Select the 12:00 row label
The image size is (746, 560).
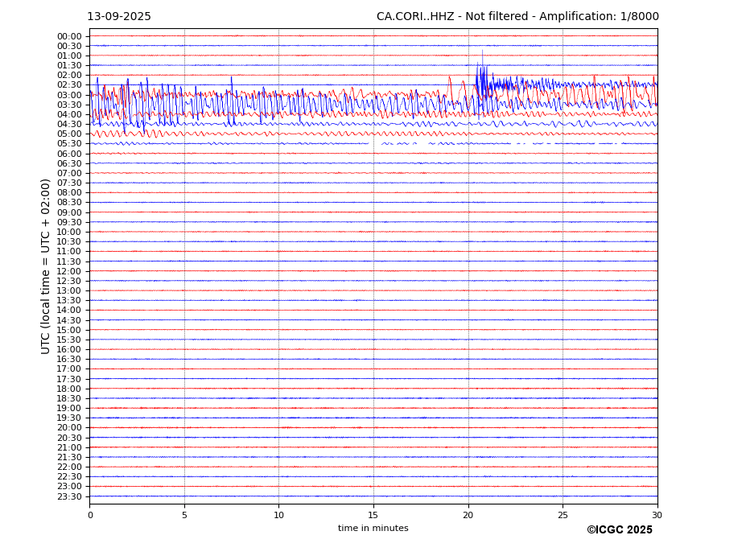[69, 272]
